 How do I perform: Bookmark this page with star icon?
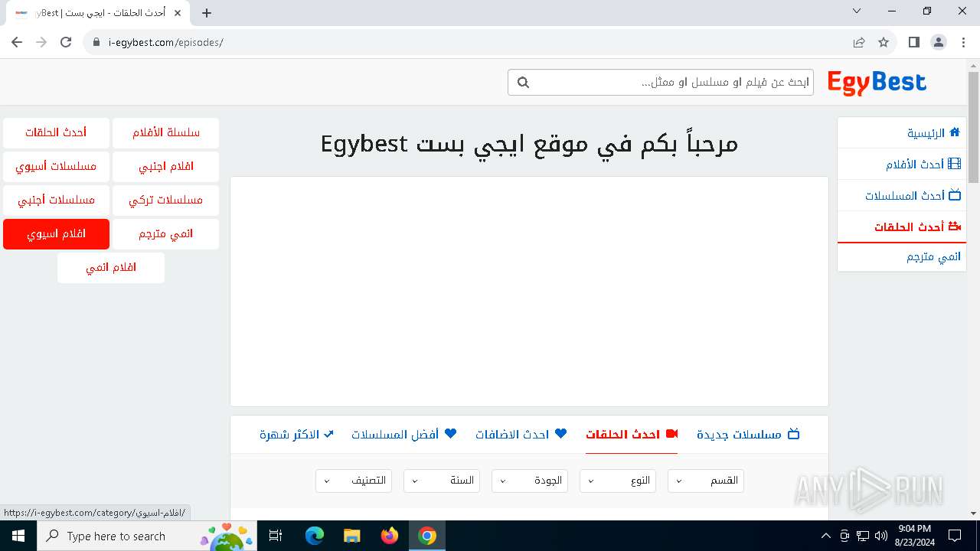tap(884, 42)
